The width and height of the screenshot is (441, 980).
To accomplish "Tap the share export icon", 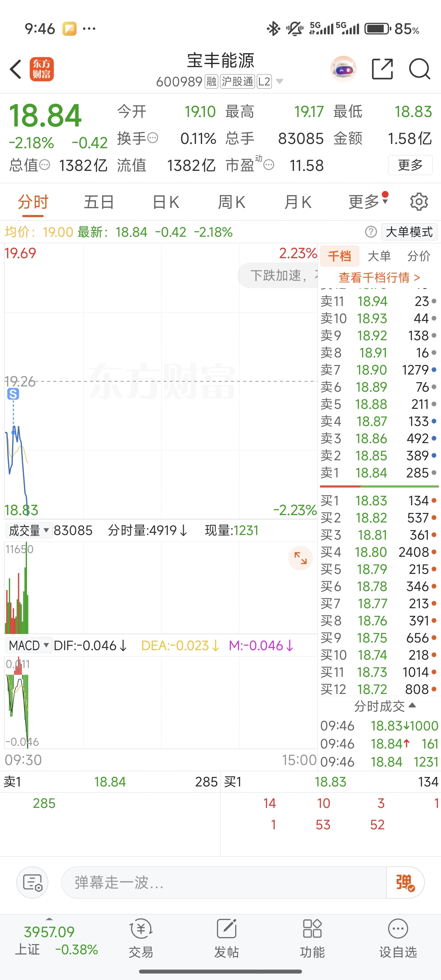I will tap(382, 69).
